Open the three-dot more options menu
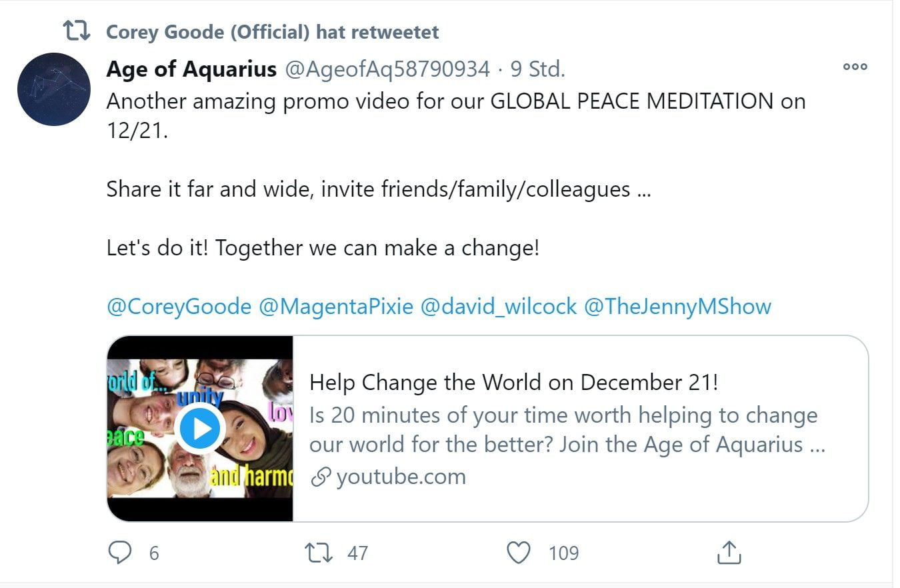900x588 pixels. tap(855, 67)
